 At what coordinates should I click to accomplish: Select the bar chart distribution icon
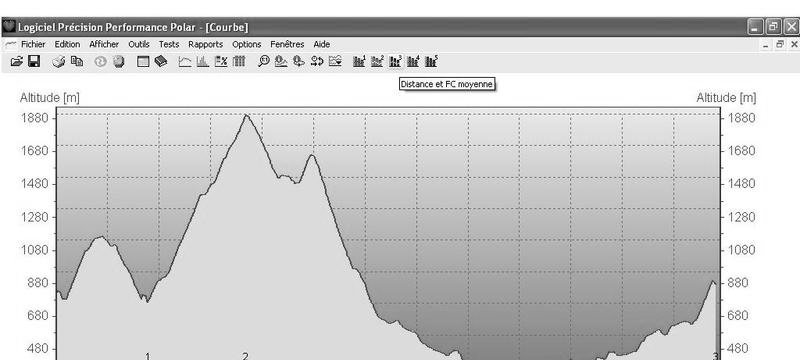[203, 62]
